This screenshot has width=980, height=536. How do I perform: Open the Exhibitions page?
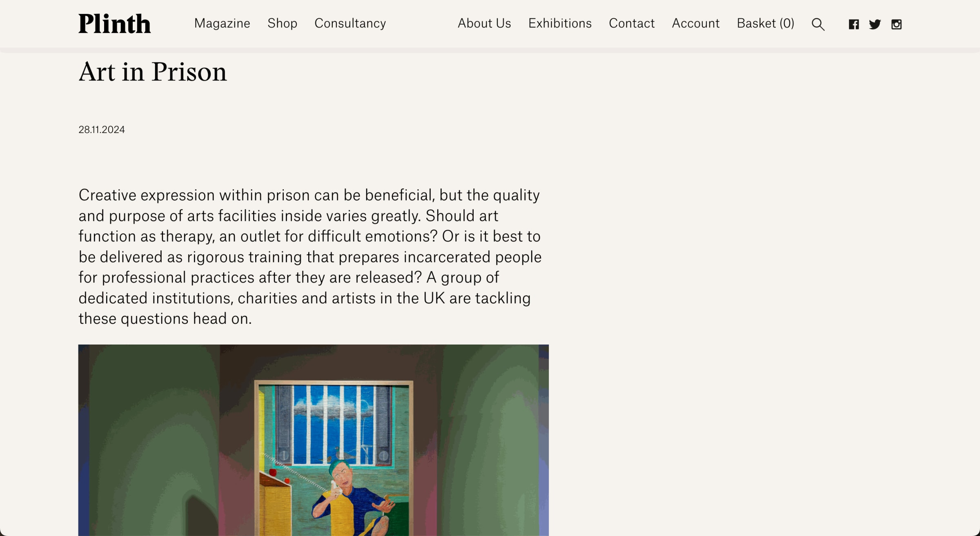(560, 24)
